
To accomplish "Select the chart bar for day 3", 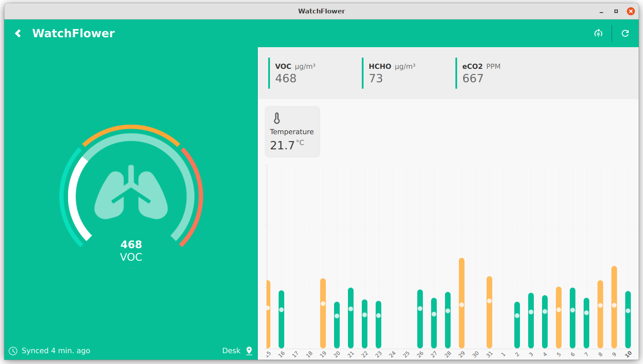I will point(531,321).
